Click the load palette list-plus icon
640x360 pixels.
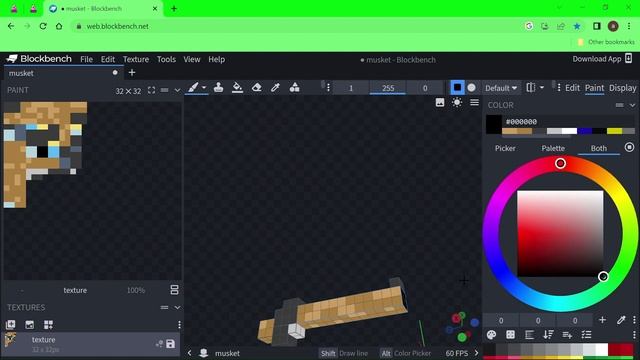tap(567, 335)
